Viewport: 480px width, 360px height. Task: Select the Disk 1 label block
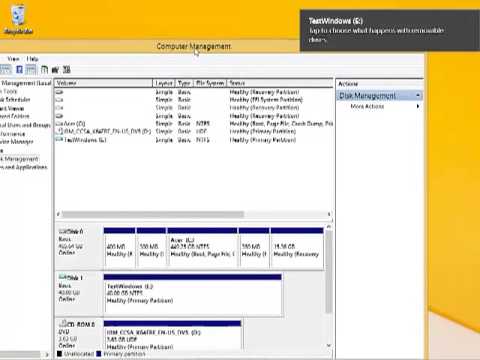79,293
